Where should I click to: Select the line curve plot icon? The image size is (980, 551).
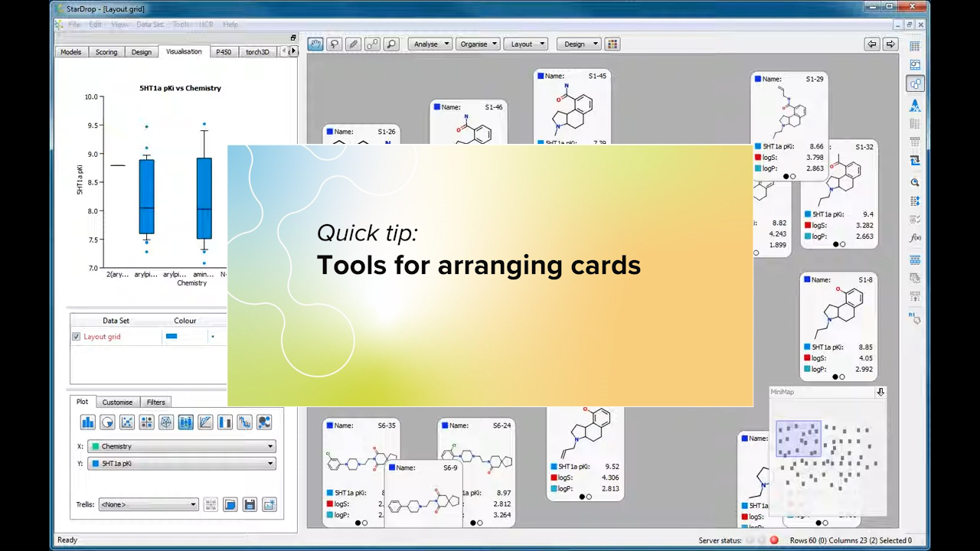point(205,422)
